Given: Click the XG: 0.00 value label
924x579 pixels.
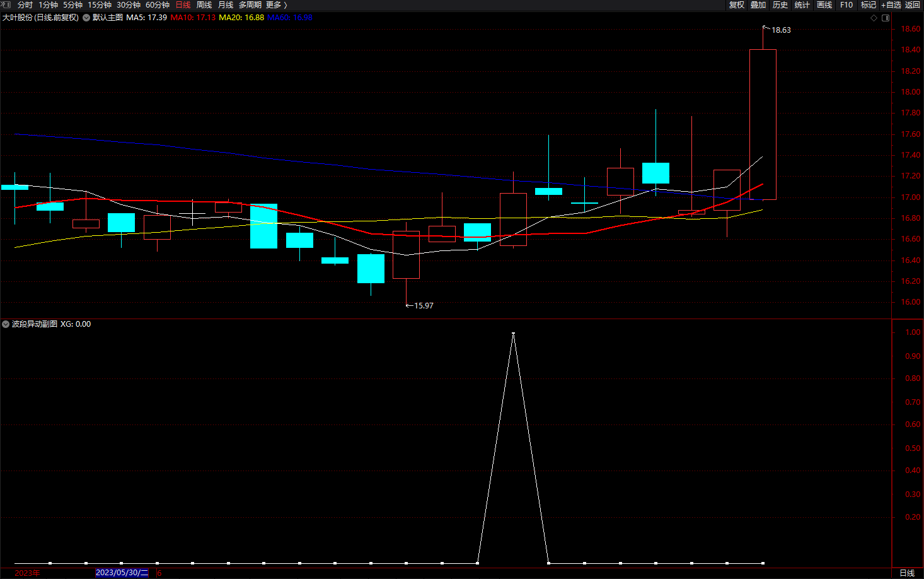Looking at the screenshot, I should tap(76, 324).
